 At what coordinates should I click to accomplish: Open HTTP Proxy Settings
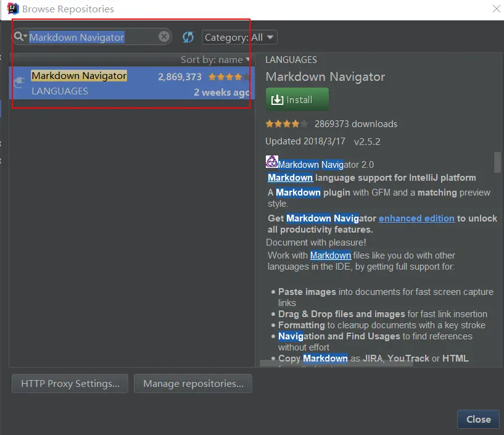point(70,383)
